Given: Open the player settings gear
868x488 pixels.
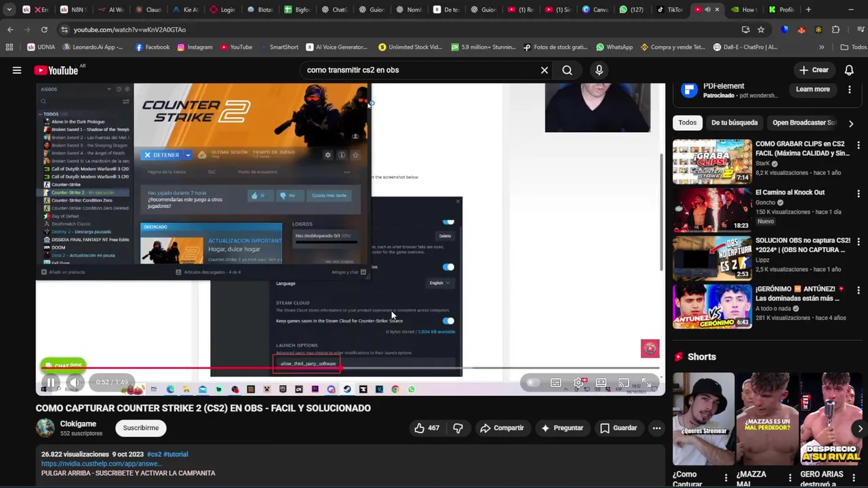Looking at the screenshot, I should coord(579,383).
